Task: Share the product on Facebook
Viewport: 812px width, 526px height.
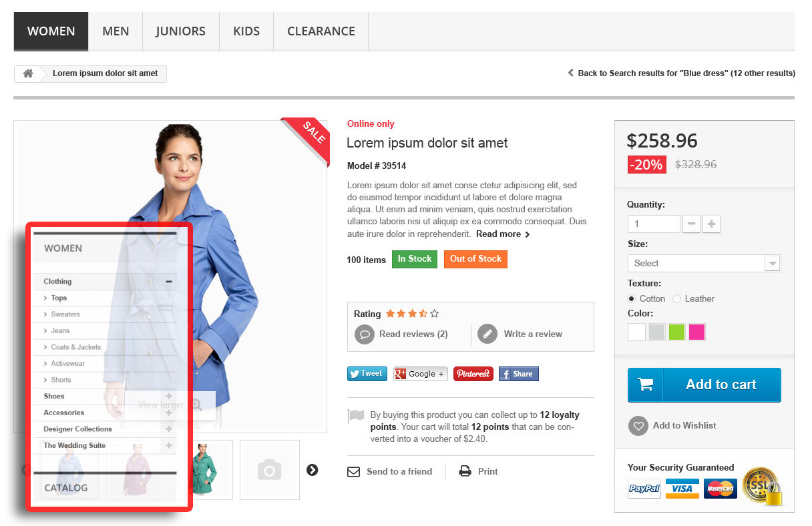Action: coord(519,374)
